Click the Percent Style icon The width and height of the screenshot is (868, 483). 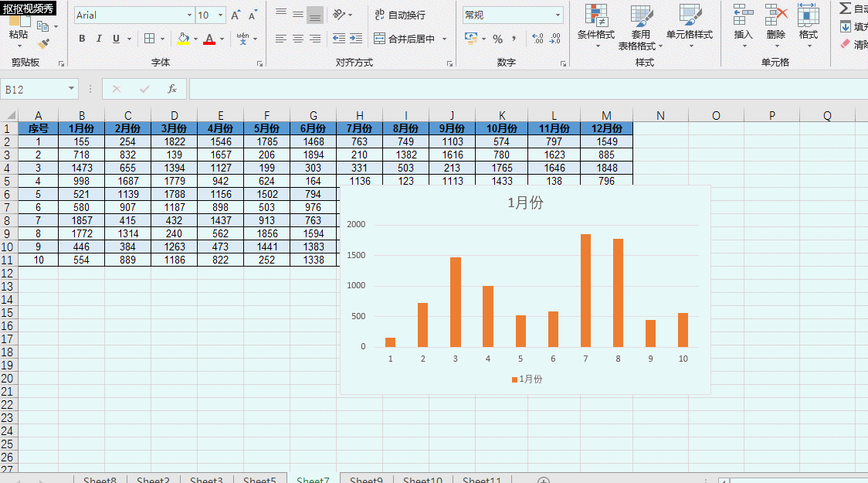(497, 39)
